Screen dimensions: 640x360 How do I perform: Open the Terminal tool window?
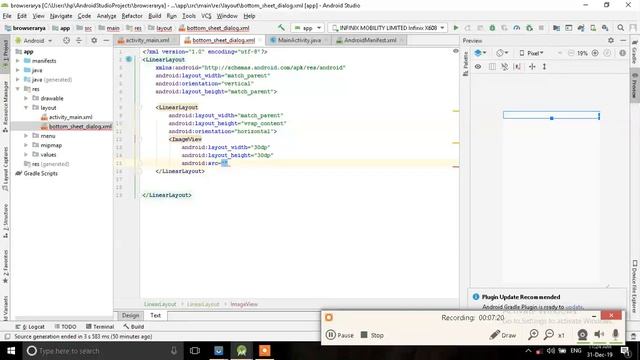tap(100, 327)
